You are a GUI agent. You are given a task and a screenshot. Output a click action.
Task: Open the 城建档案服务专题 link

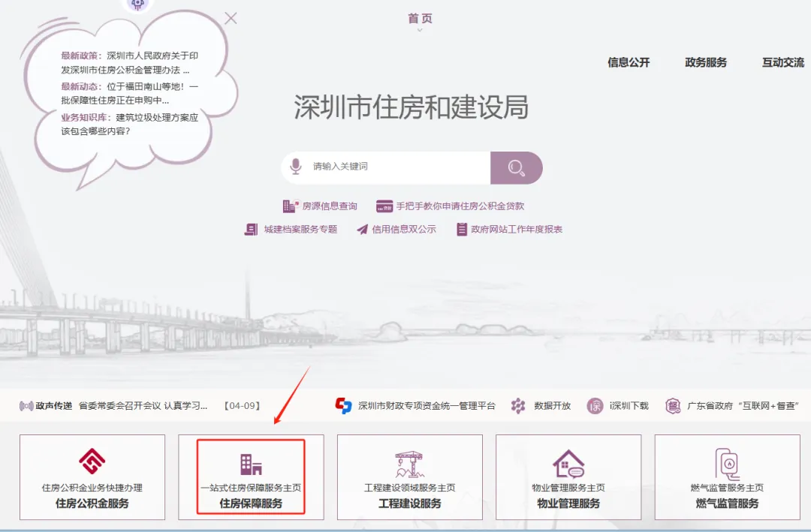coord(300,230)
